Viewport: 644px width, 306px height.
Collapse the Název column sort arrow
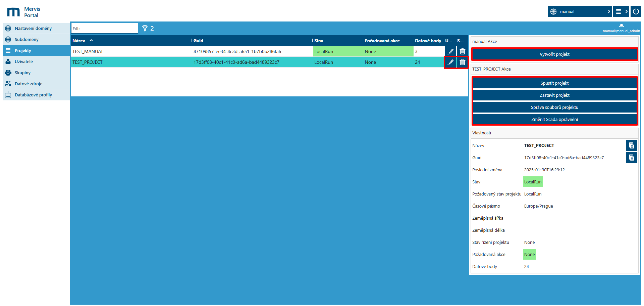[x=91, y=40]
